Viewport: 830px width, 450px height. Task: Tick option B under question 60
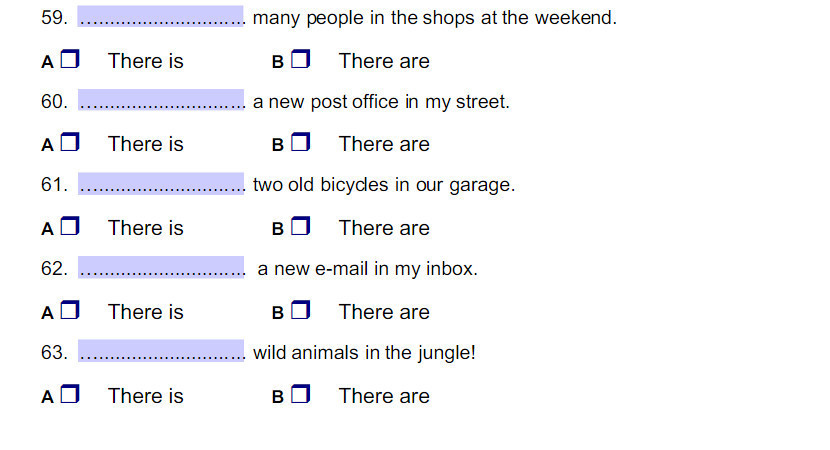(x=300, y=142)
